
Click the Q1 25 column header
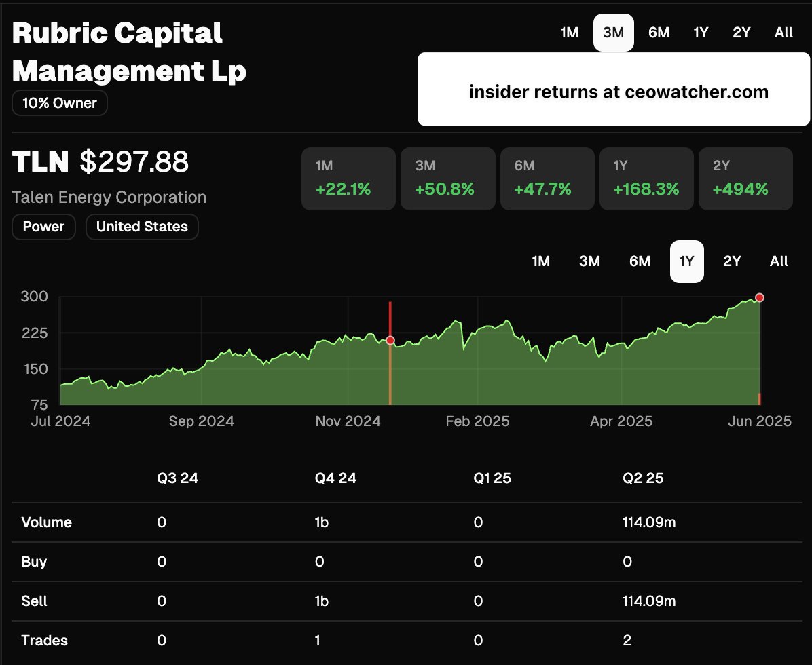pyautogui.click(x=492, y=478)
